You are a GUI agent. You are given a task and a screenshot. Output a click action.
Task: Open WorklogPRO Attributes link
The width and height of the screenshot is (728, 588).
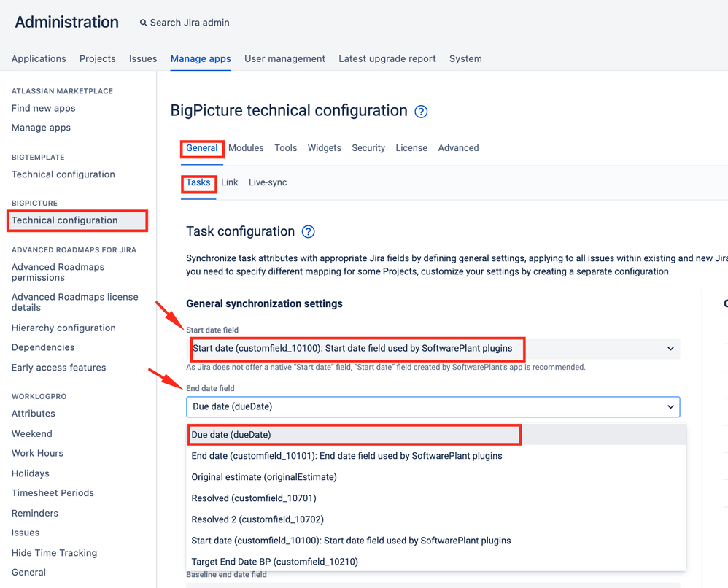[x=34, y=414]
